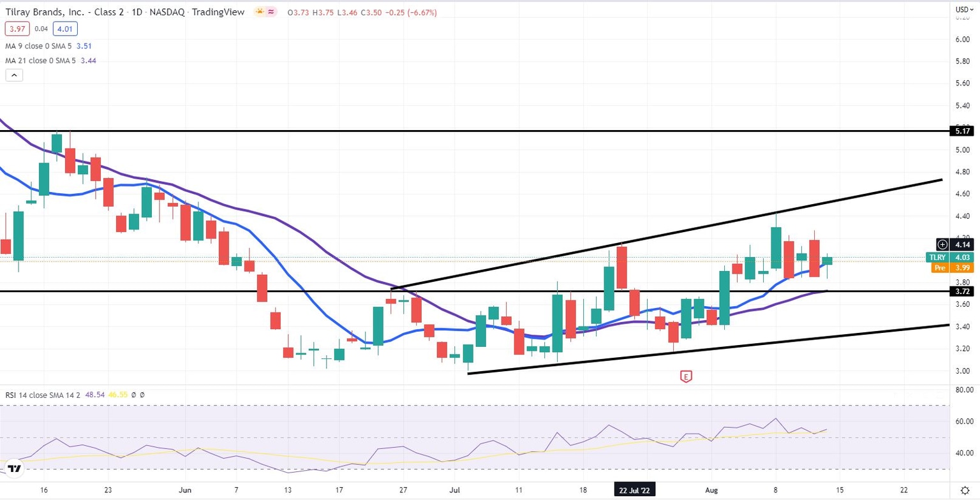The height and width of the screenshot is (500, 980).
Task: Click the red E earnings icon below the candles
Action: point(685,376)
